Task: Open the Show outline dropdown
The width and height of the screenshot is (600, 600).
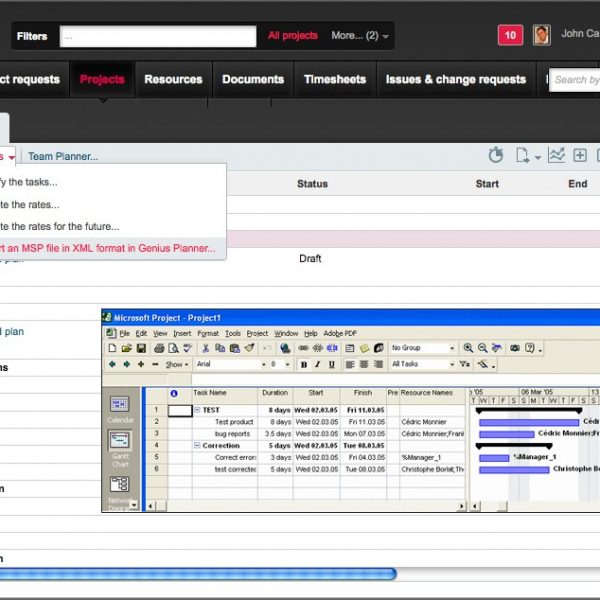Action: (177, 364)
